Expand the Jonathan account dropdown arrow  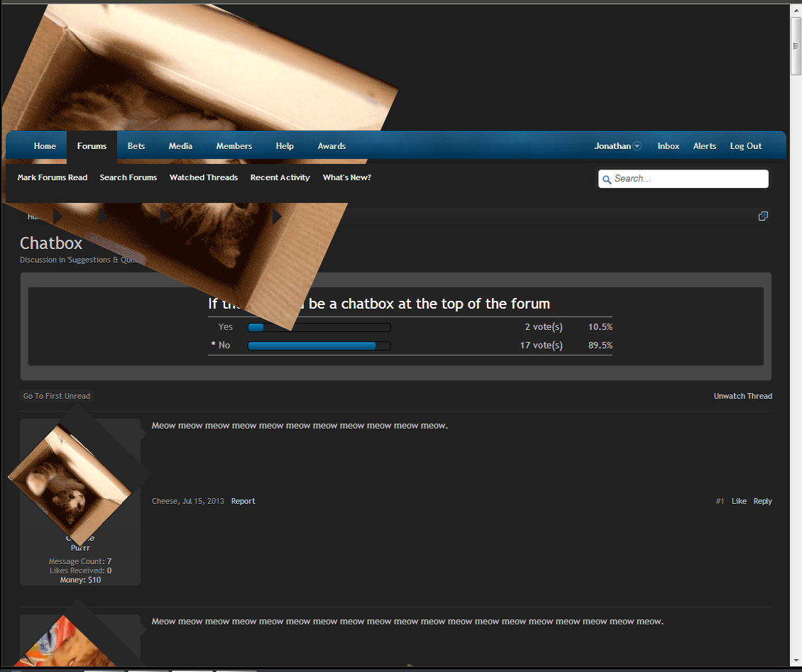(x=637, y=146)
